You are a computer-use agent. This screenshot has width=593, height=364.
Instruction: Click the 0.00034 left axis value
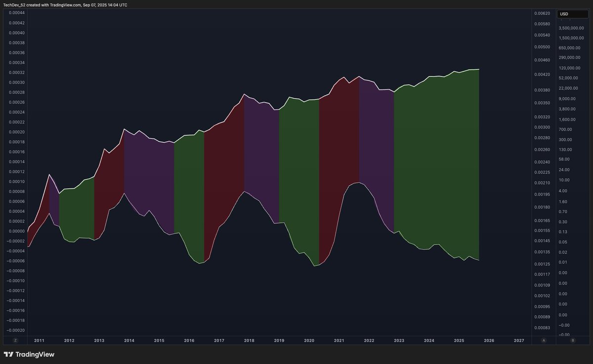17,63
